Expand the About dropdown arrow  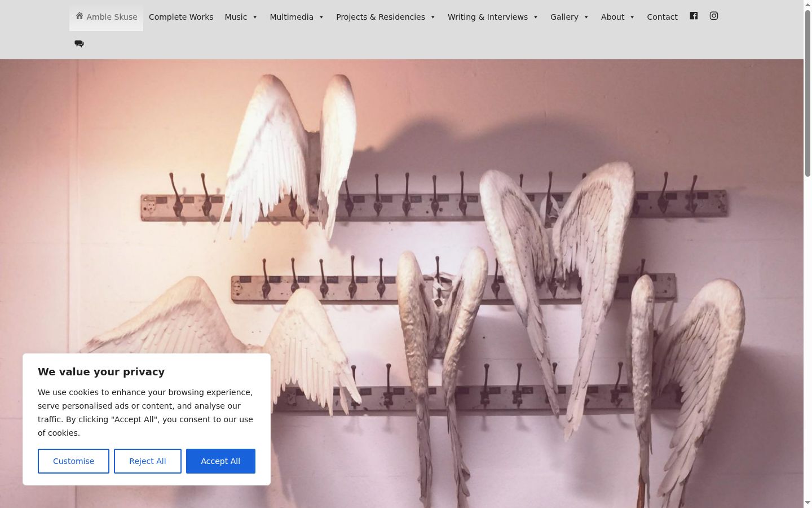[x=632, y=17]
